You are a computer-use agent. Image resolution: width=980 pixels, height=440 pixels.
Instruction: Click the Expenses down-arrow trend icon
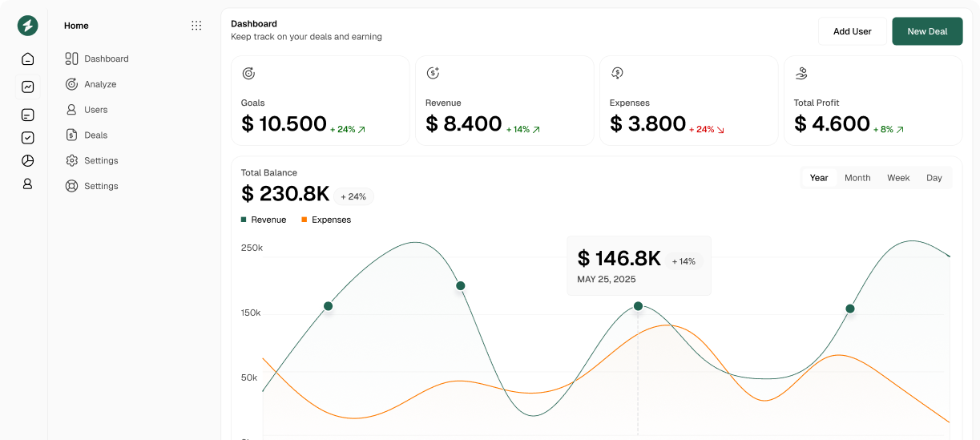(720, 129)
